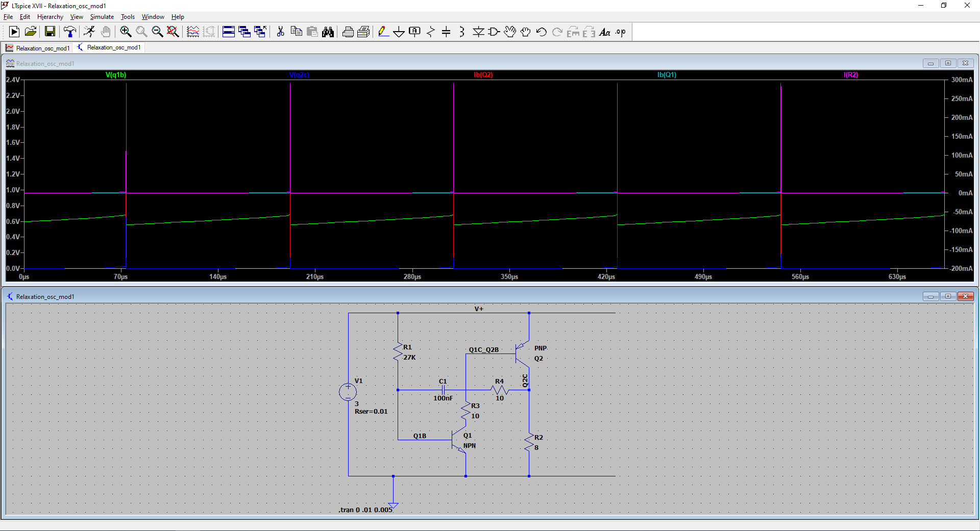Open the Edit menu

tap(25, 17)
